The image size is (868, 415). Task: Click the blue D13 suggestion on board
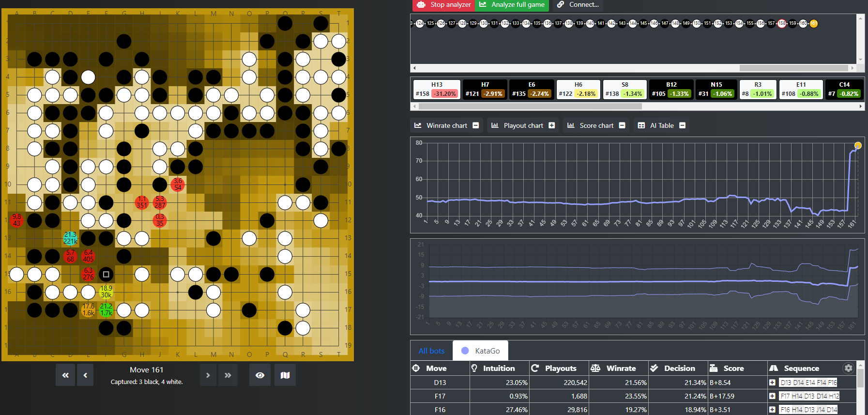pyautogui.click(x=70, y=238)
